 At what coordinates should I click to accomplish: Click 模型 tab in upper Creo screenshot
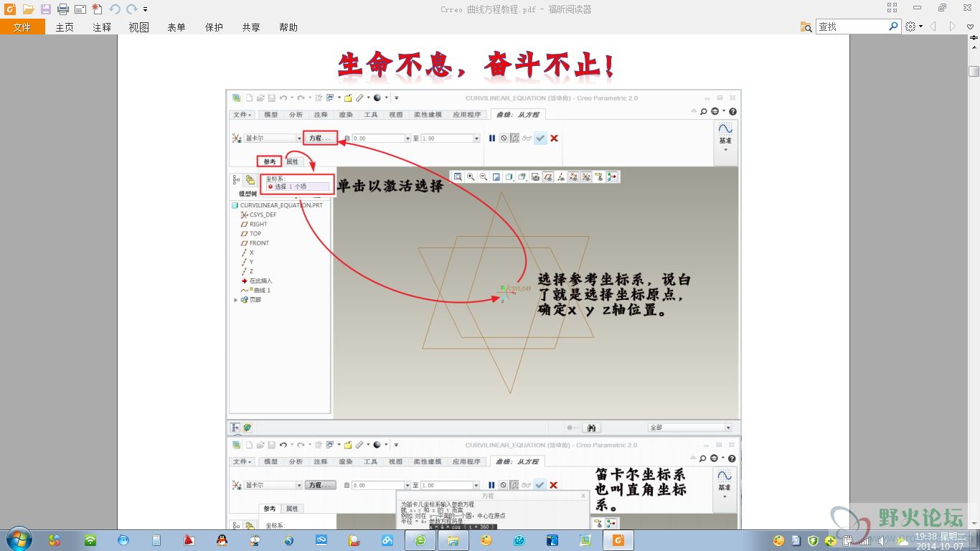(x=270, y=114)
